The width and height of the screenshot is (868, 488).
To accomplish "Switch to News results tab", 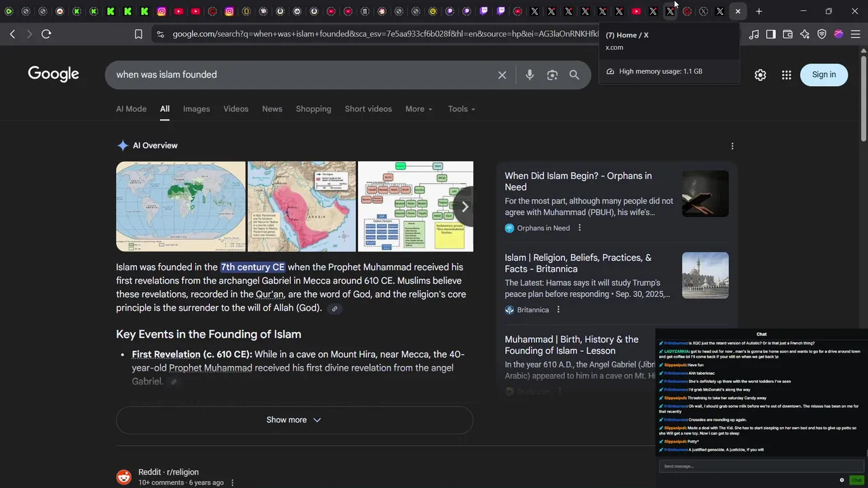I will 272,109.
